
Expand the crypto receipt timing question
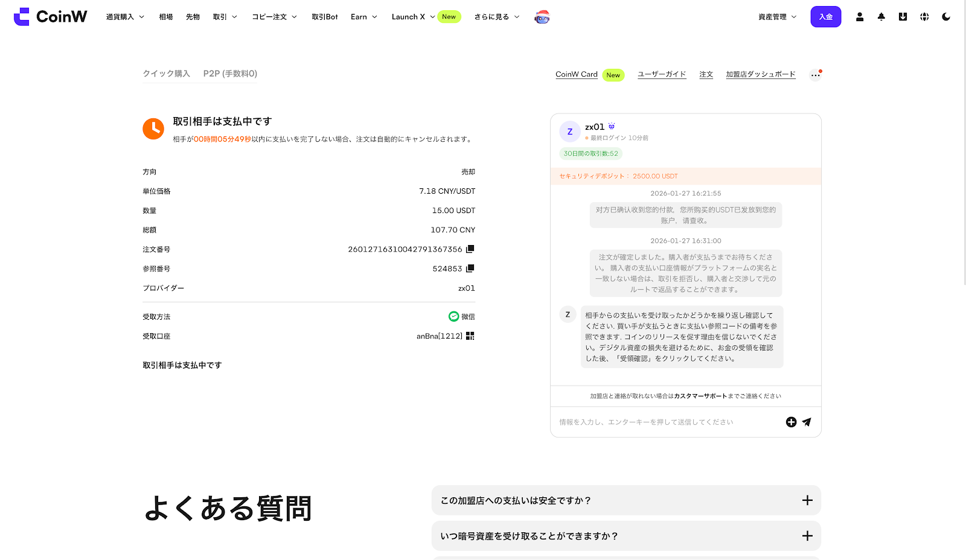626,536
